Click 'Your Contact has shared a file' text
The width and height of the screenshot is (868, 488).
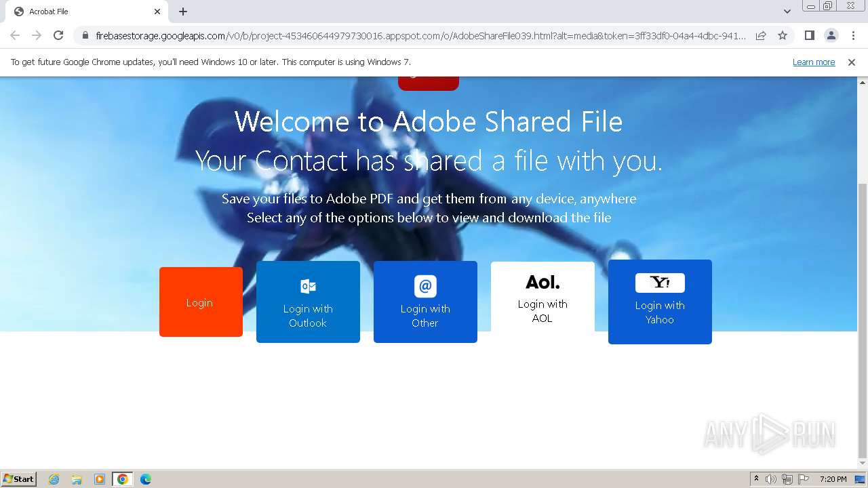[429, 161]
